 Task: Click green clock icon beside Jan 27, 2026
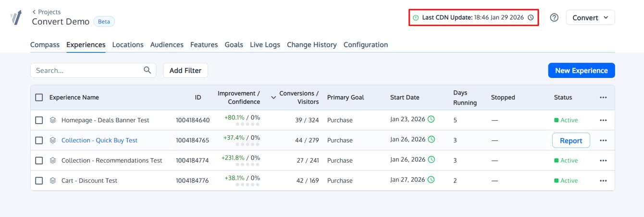431,180
